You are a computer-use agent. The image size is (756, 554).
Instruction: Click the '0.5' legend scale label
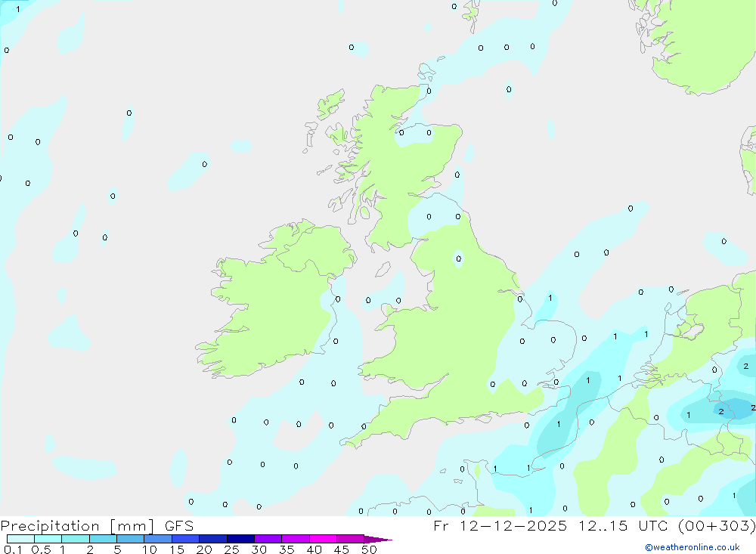41,549
